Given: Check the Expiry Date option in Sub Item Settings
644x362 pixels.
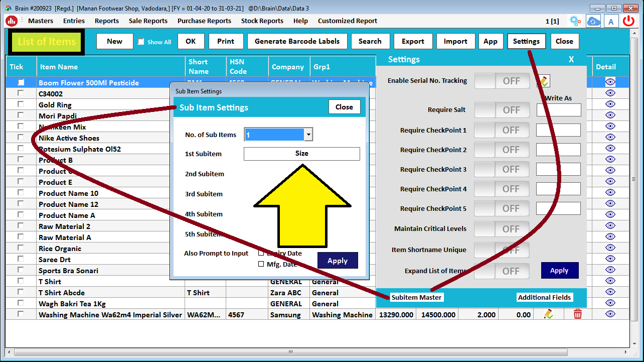Looking at the screenshot, I should [261, 252].
